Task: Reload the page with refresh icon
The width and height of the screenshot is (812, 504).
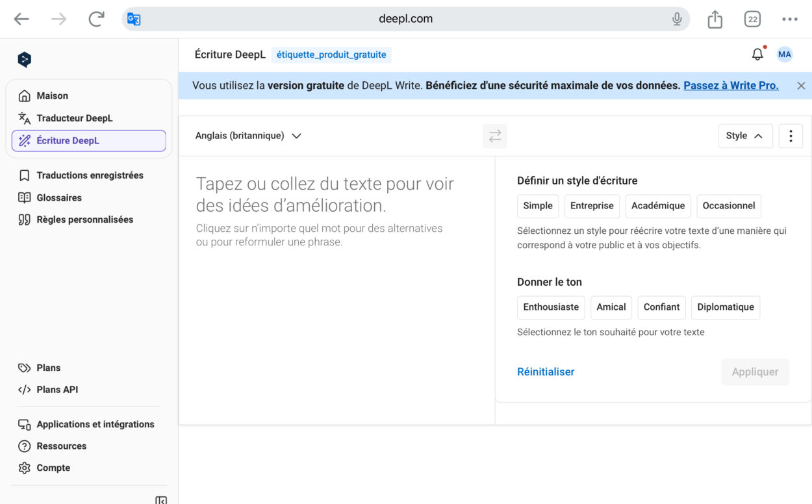Action: coord(96,19)
